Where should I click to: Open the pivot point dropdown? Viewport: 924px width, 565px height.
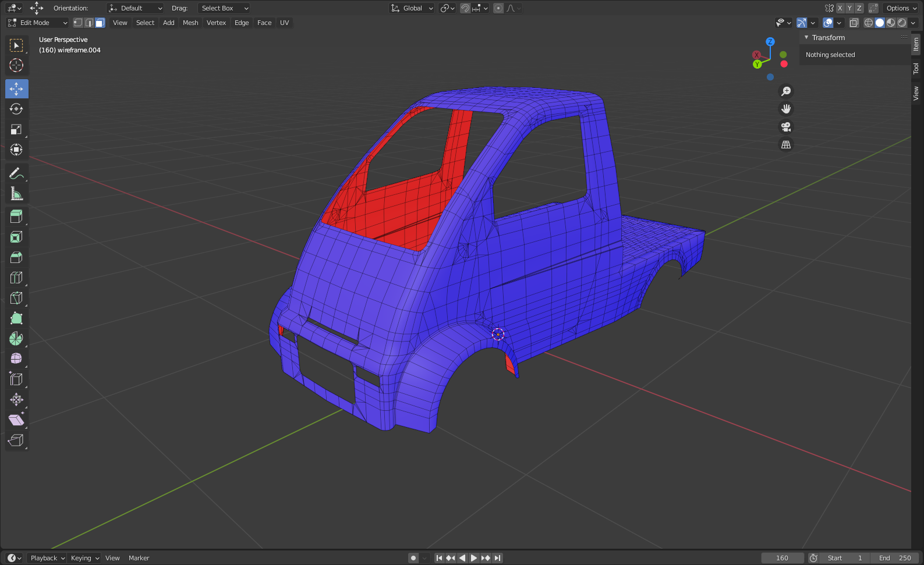447,8
